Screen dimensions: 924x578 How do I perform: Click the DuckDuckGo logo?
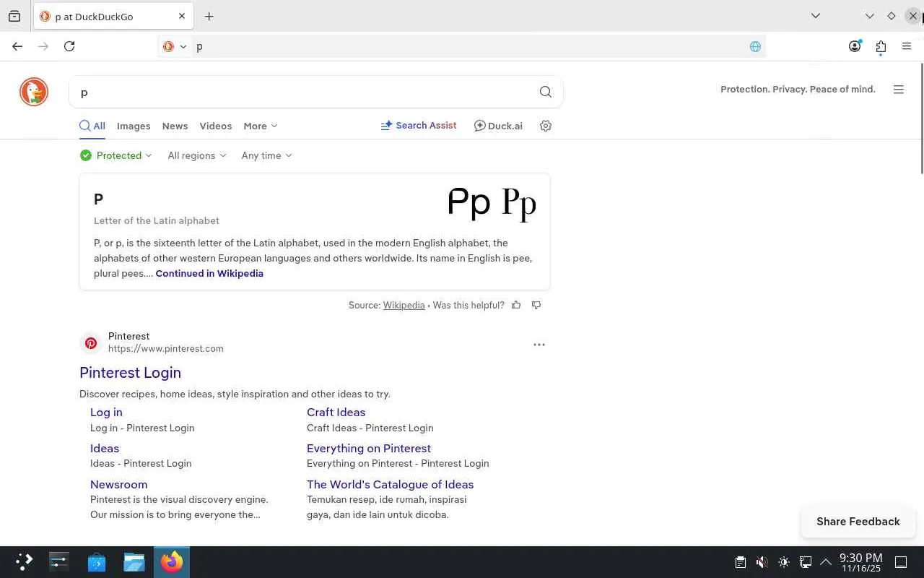[x=34, y=92]
